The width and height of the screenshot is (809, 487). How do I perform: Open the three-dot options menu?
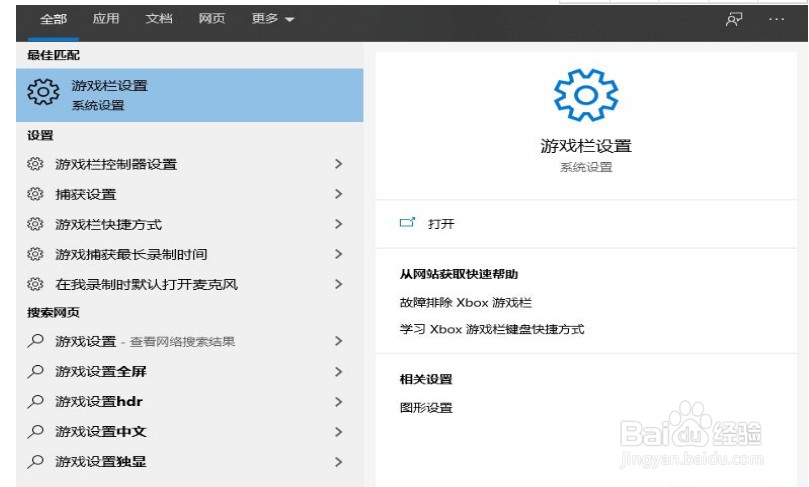pyautogui.click(x=776, y=20)
